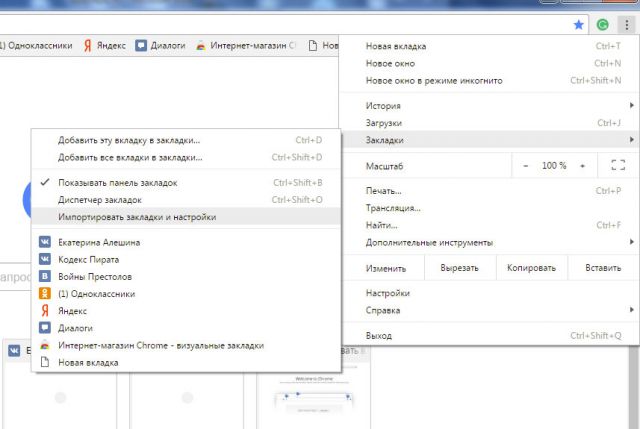Click the 100 % zoom value
640x429 pixels.
click(554, 165)
